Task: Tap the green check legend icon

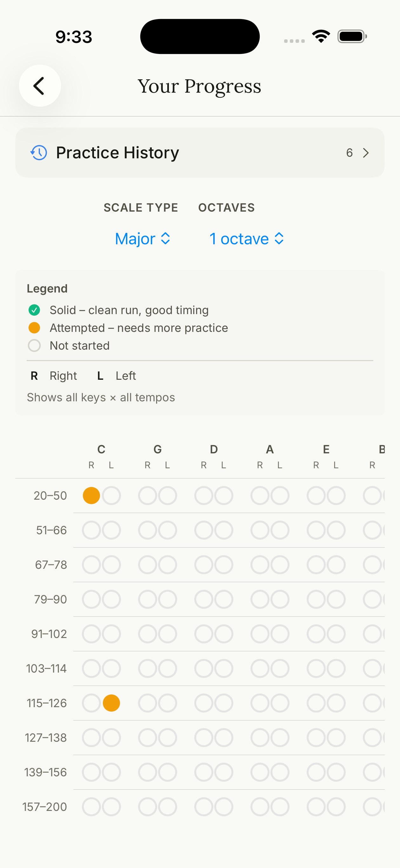Action: point(34,310)
